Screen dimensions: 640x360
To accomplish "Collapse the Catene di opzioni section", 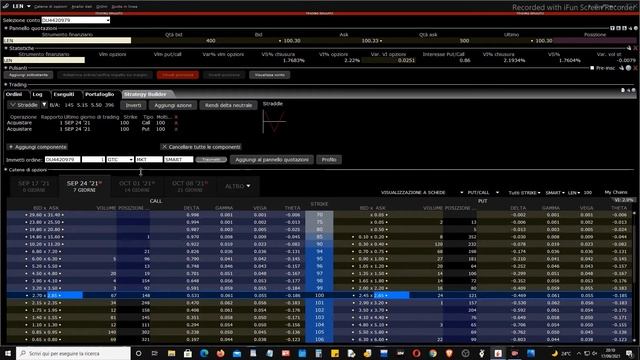I will pos(6,169).
